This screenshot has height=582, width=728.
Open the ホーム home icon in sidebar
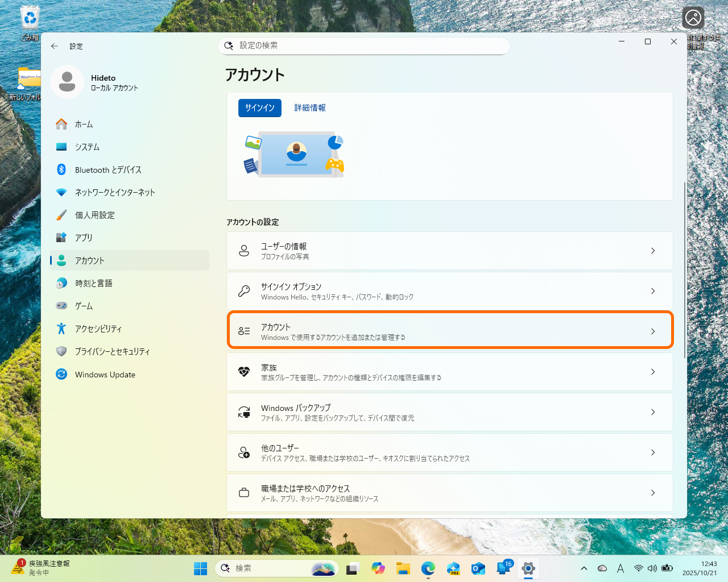point(61,124)
